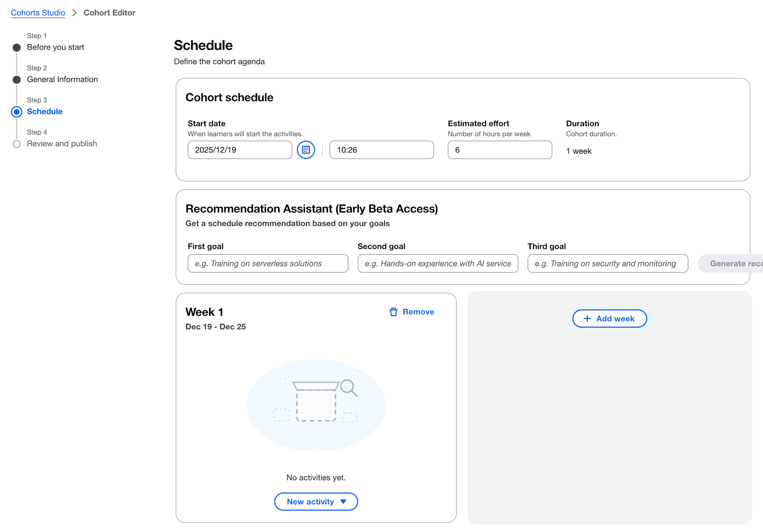
Task: Open Cohorts Studio breadcrumb link
Action: click(x=38, y=13)
